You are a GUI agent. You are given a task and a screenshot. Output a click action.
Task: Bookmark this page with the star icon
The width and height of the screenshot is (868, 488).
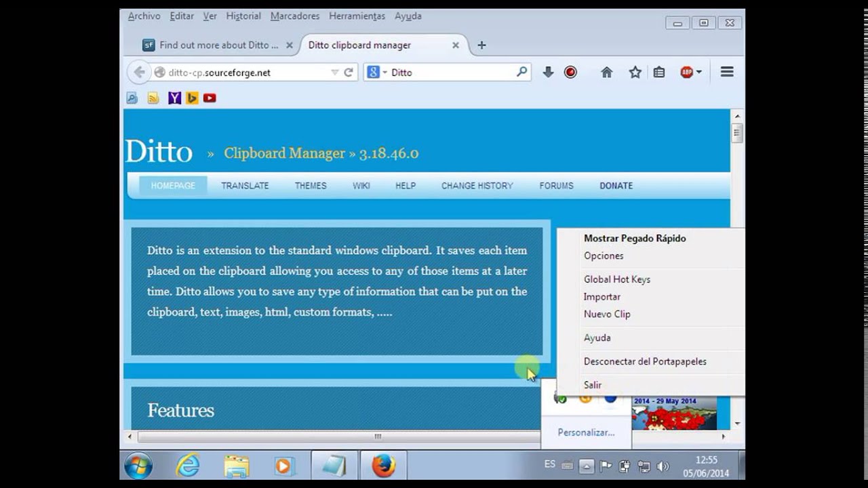point(635,72)
